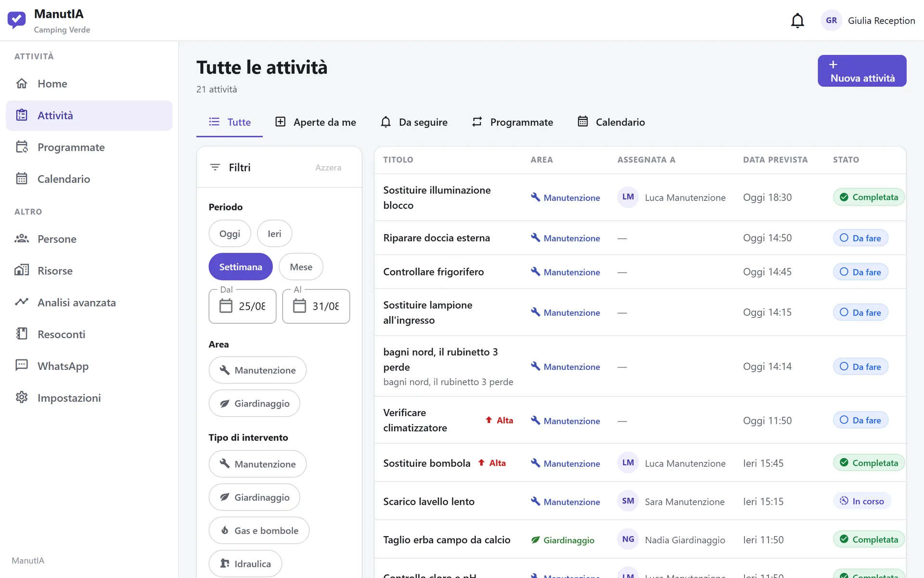Click the Persone people icon

tap(22, 238)
